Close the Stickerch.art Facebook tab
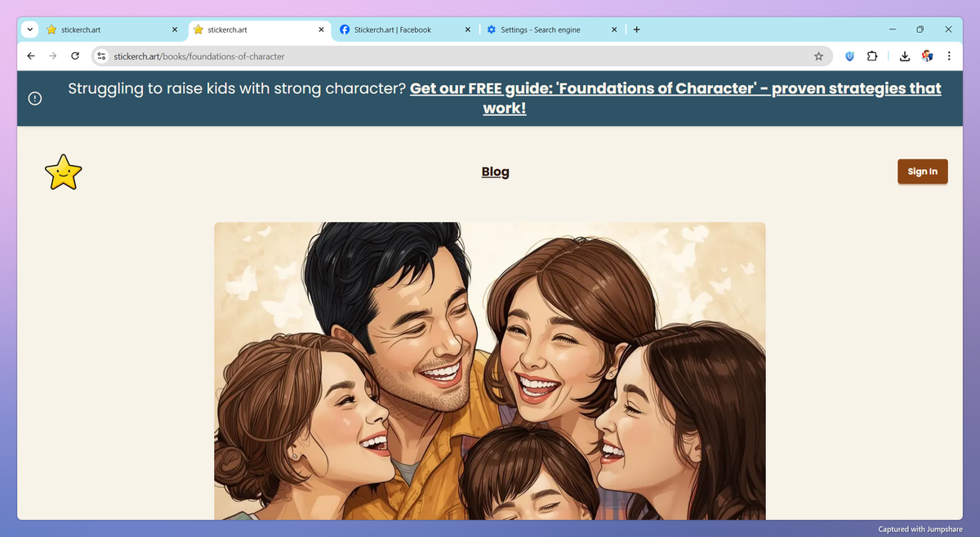Screen dimensions: 980x537 coord(468,29)
